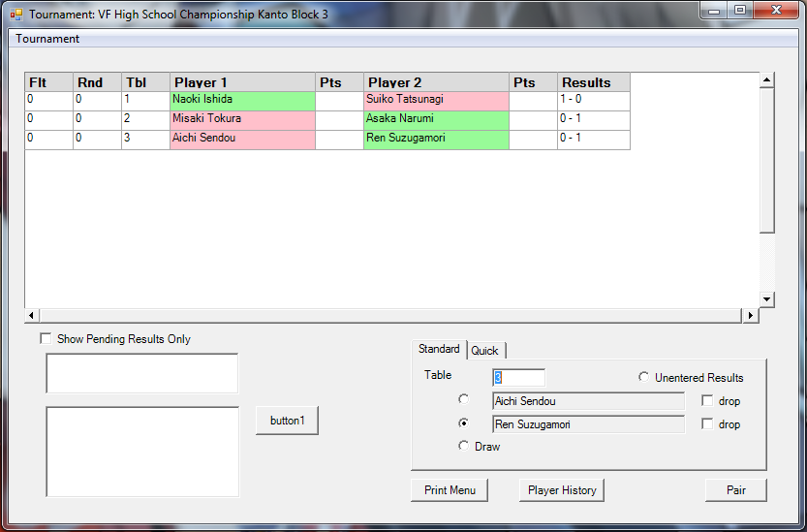The width and height of the screenshot is (807, 532).
Task: Open the Tournament menu
Action: tap(47, 39)
